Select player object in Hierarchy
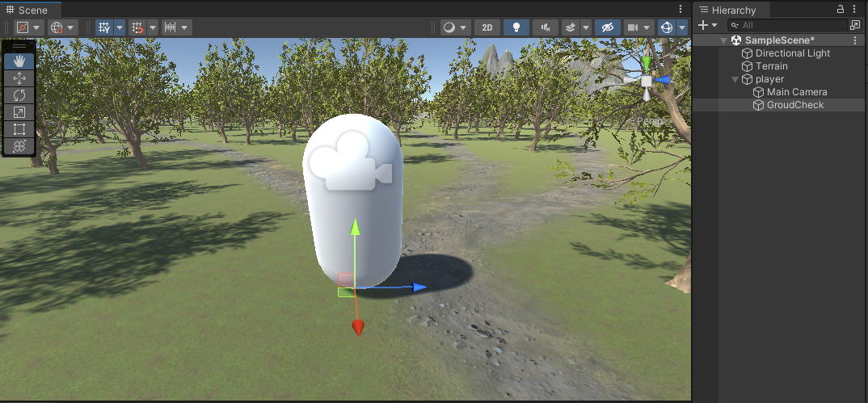Screen dimensions: 868x403 coord(770,79)
